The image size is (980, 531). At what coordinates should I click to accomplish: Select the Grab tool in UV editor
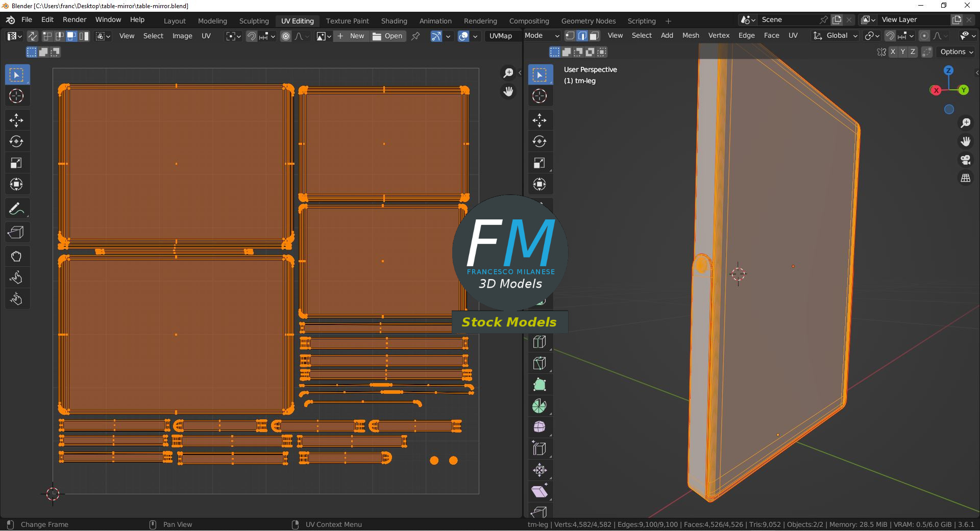tap(16, 256)
